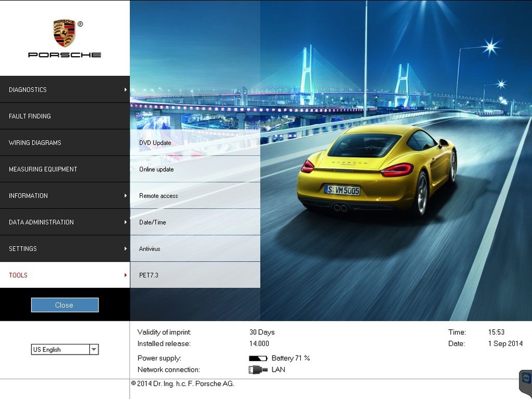Choose Online update option
The height and width of the screenshot is (399, 532).
(195, 169)
